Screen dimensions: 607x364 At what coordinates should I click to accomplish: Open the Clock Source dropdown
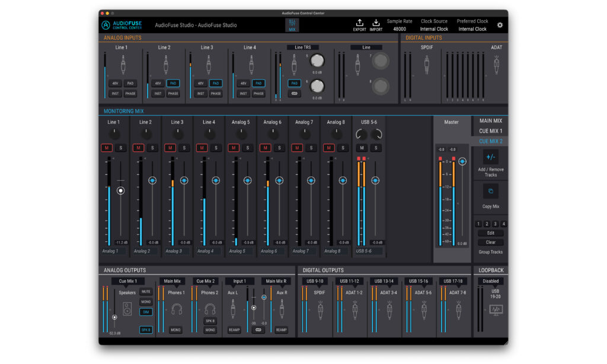click(434, 29)
